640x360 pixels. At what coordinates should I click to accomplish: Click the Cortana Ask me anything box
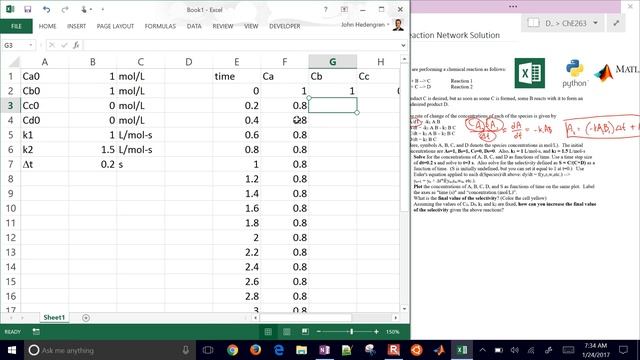[x=109, y=350]
